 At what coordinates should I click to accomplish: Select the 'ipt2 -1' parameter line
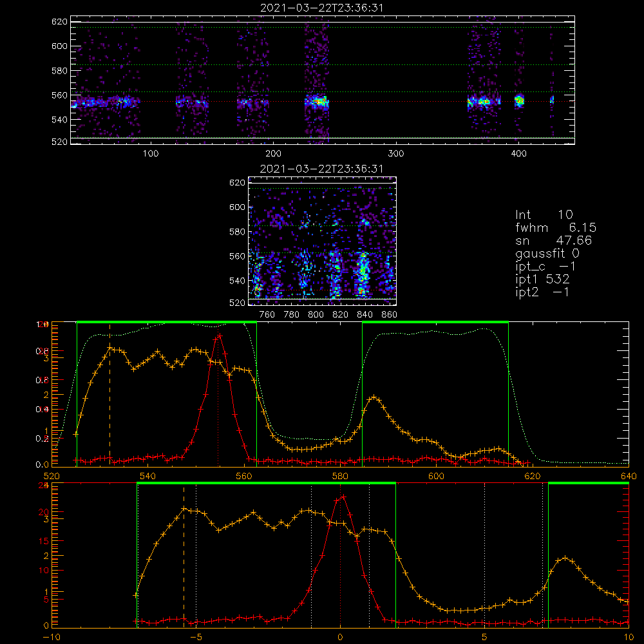tap(542, 292)
